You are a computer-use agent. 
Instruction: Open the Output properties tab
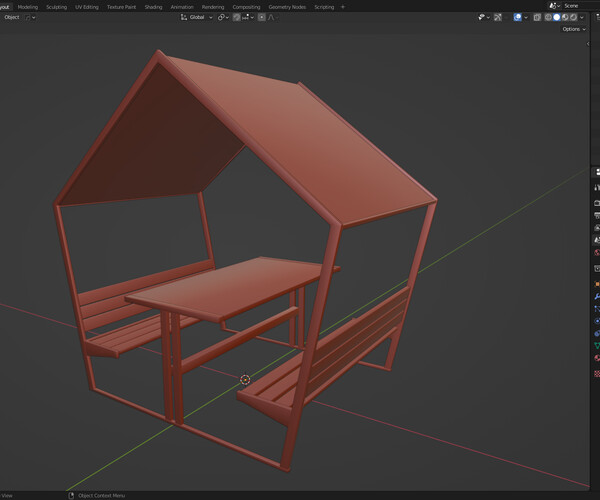(597, 215)
